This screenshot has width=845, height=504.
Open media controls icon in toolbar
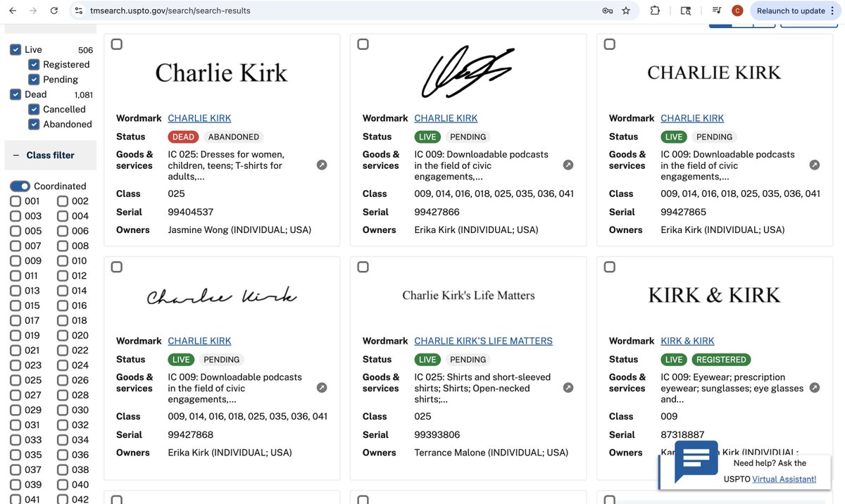(x=717, y=11)
